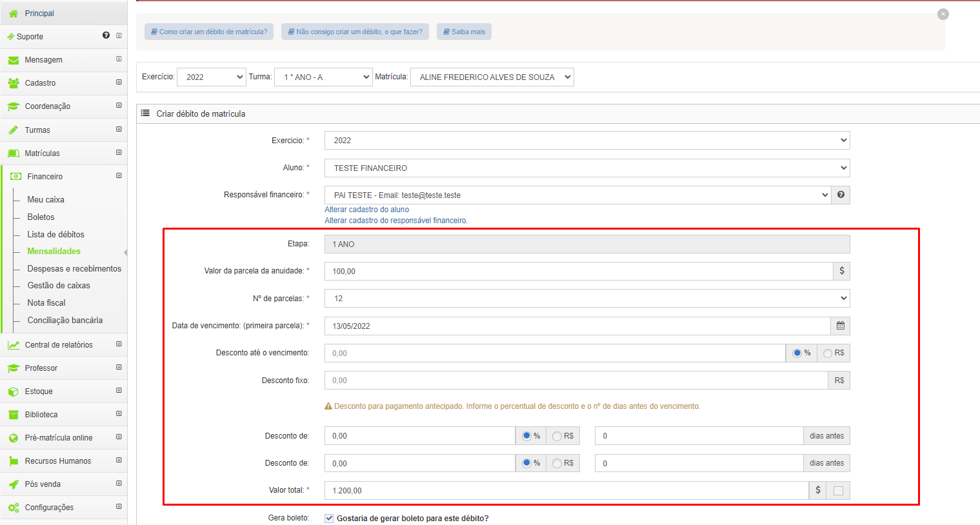Image resolution: width=980 pixels, height=525 pixels.
Task: Open the Nº de parcelas dropdown
Action: point(587,299)
